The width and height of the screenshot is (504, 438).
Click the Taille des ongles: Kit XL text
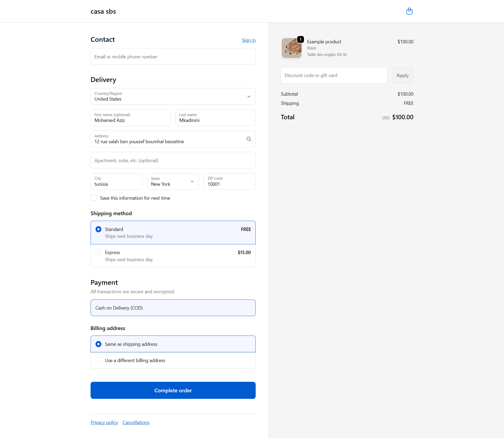point(327,55)
